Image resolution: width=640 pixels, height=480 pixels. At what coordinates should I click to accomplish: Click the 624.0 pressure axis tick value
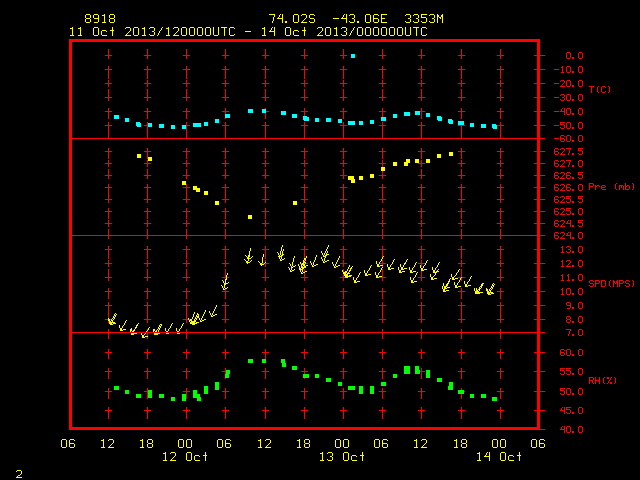coord(568,236)
